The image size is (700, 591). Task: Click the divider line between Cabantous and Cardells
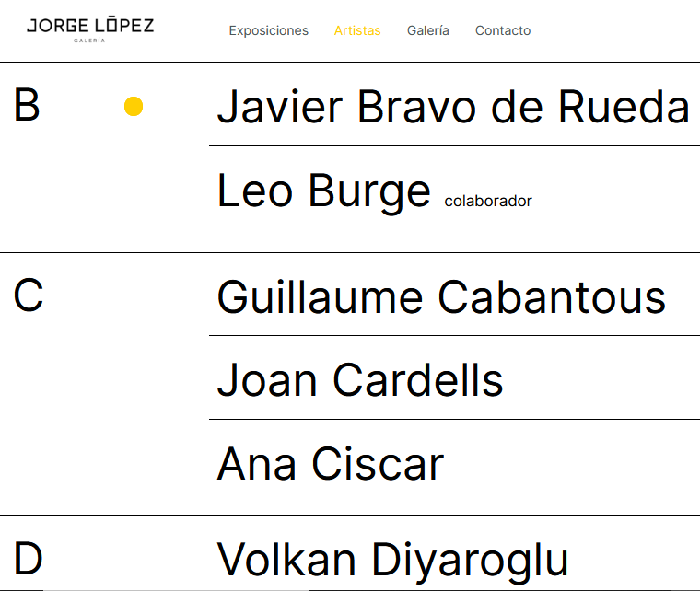click(454, 336)
